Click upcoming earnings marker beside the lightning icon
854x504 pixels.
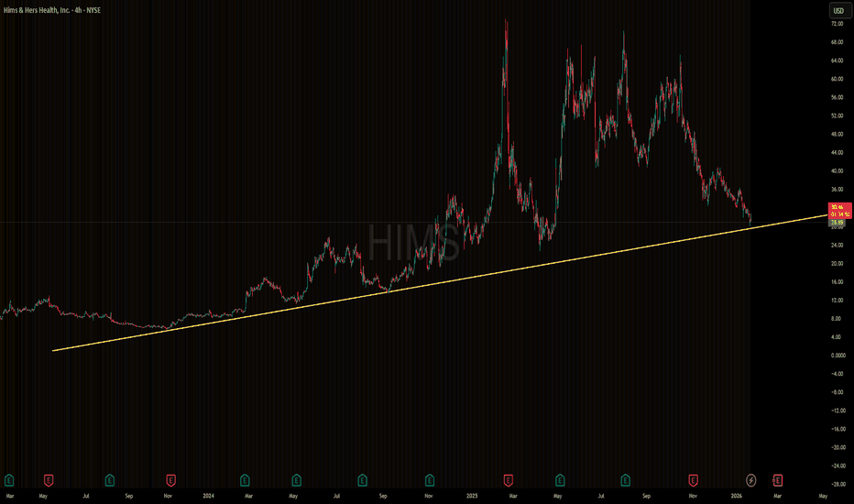(x=777, y=480)
